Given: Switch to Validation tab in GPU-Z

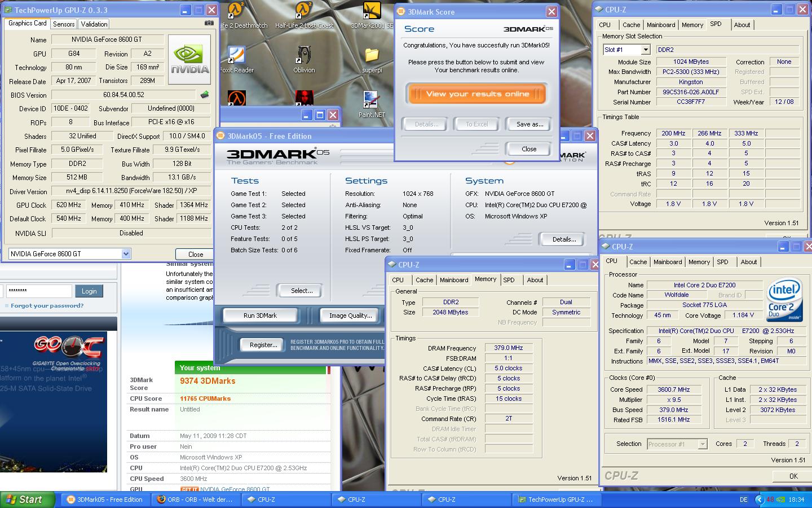Looking at the screenshot, I should tap(94, 24).
